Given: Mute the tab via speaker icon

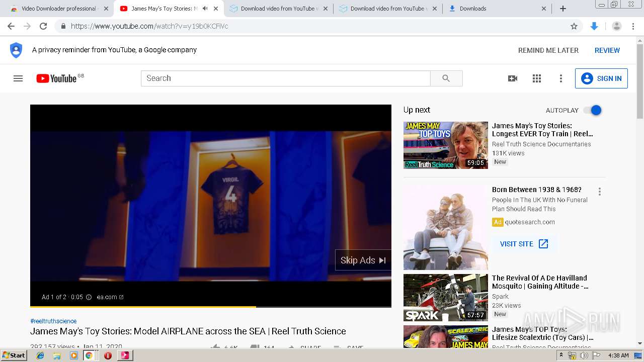Looking at the screenshot, I should tap(205, 9).
